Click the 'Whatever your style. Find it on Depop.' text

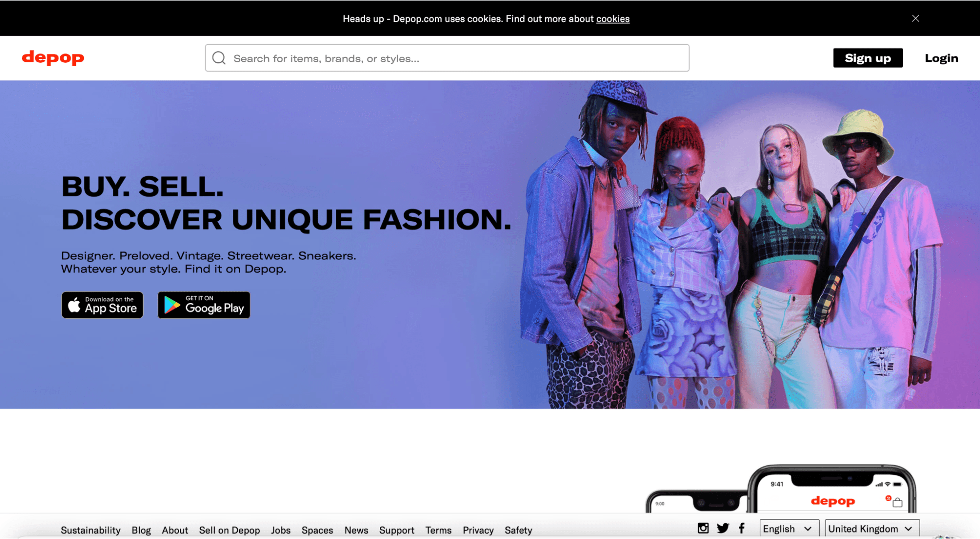174,269
